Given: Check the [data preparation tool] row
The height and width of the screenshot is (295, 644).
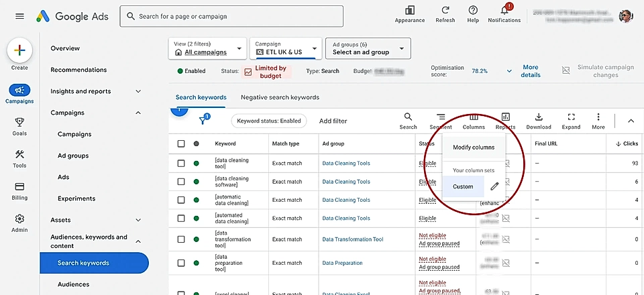Looking at the screenshot, I should pyautogui.click(x=181, y=263).
